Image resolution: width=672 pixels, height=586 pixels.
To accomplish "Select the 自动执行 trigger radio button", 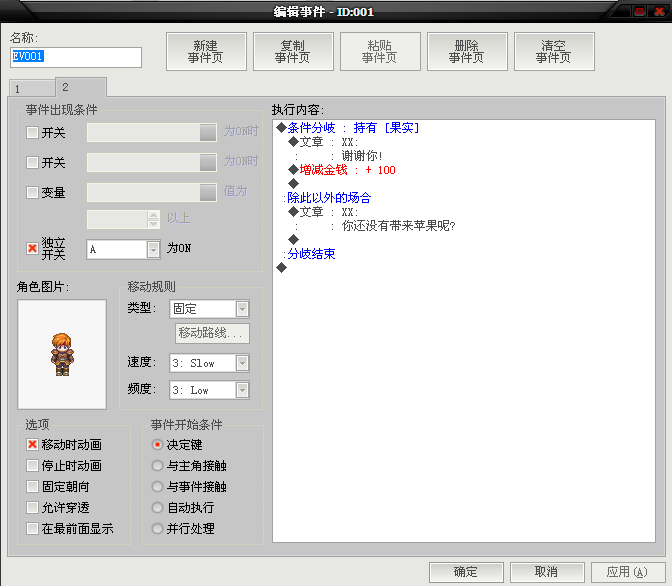I will 158,508.
